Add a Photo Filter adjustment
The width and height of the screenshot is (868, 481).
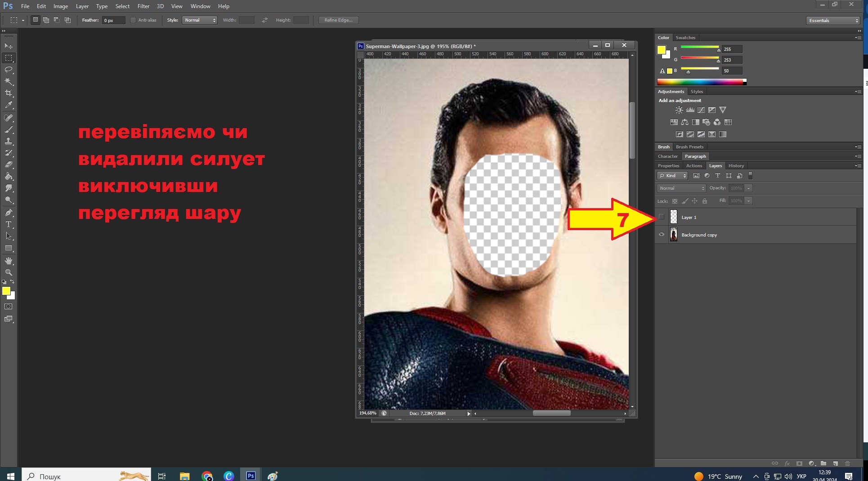[x=706, y=122]
